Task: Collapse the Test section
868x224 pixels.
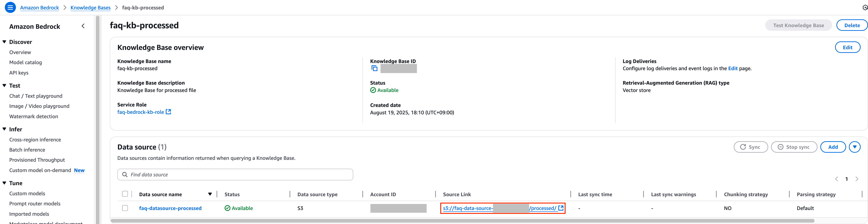Action: coord(4,85)
